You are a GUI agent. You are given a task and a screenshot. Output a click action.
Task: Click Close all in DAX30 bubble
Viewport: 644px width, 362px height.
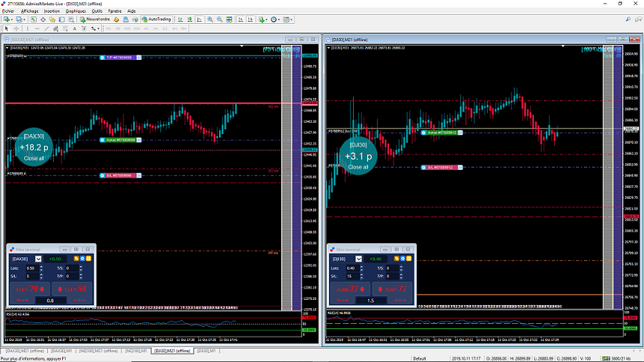click(x=34, y=159)
